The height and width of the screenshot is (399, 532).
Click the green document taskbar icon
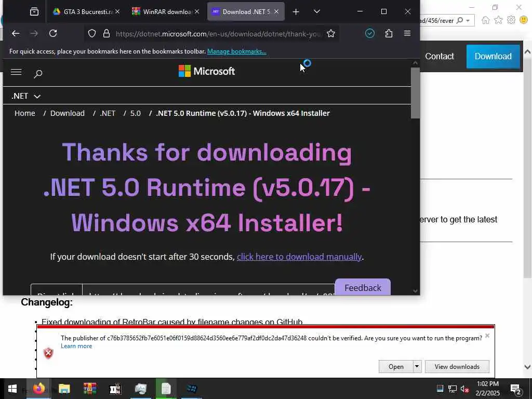click(x=166, y=389)
